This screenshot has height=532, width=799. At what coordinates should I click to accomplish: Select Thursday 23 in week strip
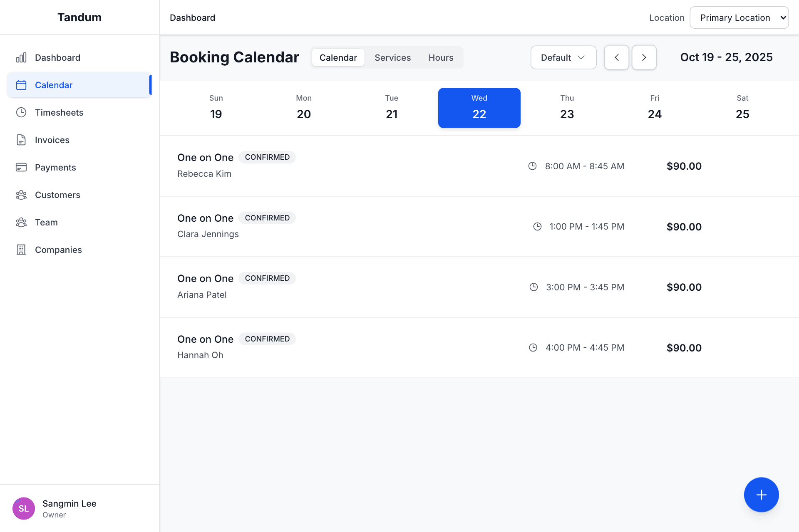pyautogui.click(x=567, y=108)
